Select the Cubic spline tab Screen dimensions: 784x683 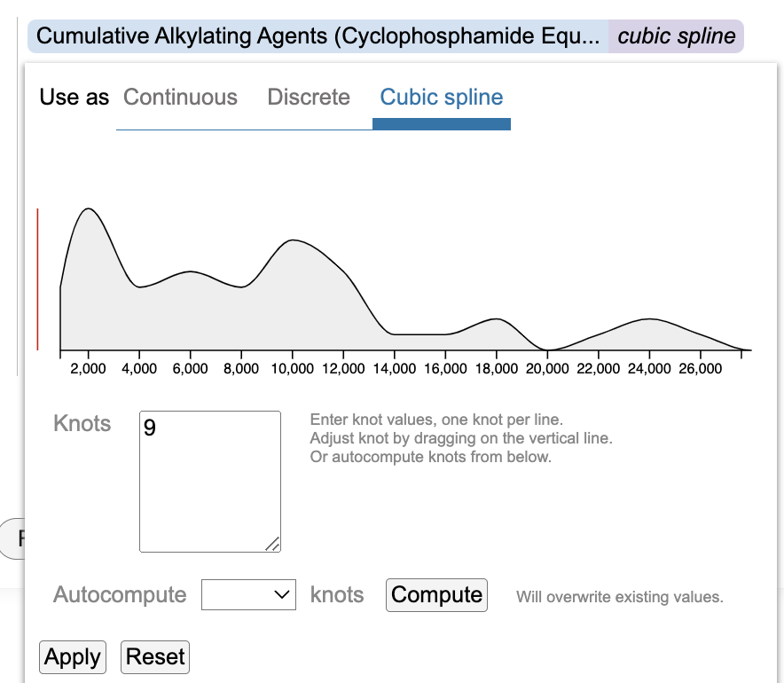point(441,98)
